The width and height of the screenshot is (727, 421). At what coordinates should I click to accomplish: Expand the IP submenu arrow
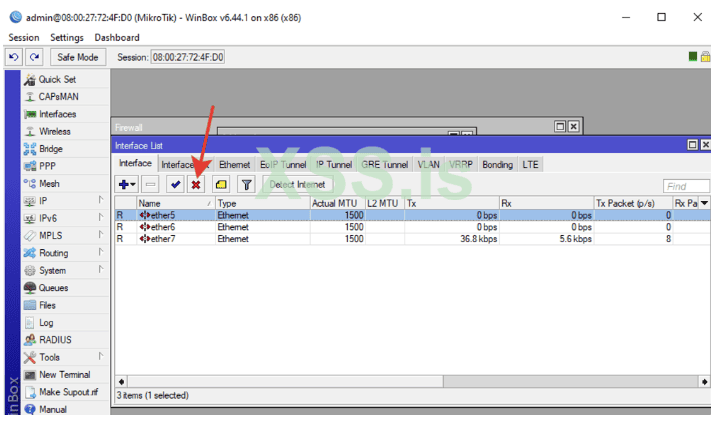[101, 200]
